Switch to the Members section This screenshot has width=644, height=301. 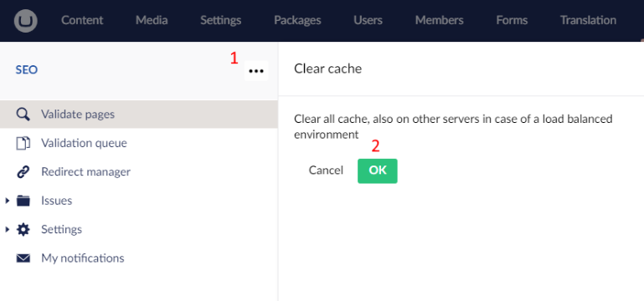[439, 20]
